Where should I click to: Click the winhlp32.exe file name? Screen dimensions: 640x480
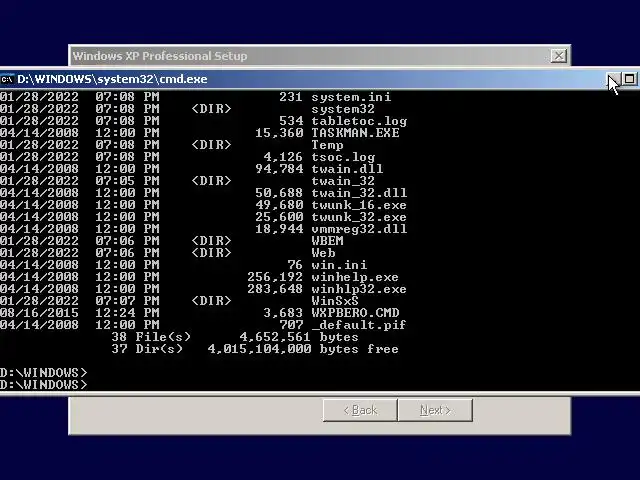coord(359,289)
